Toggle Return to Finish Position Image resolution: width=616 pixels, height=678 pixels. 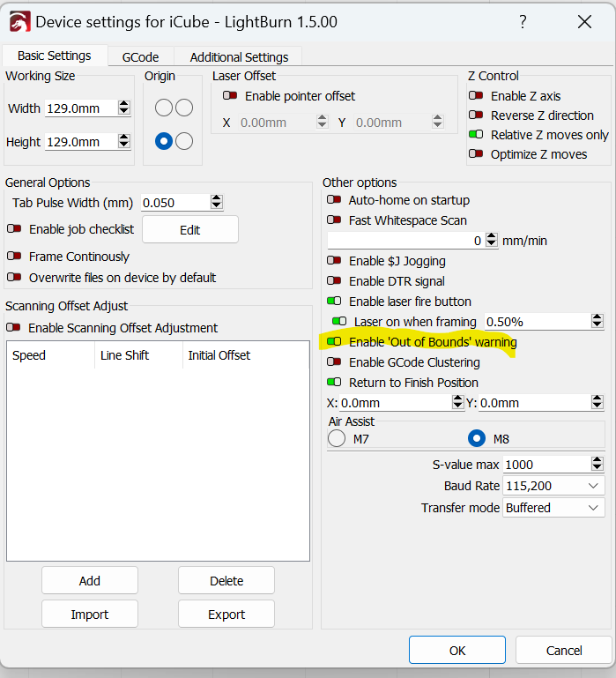[x=334, y=383]
